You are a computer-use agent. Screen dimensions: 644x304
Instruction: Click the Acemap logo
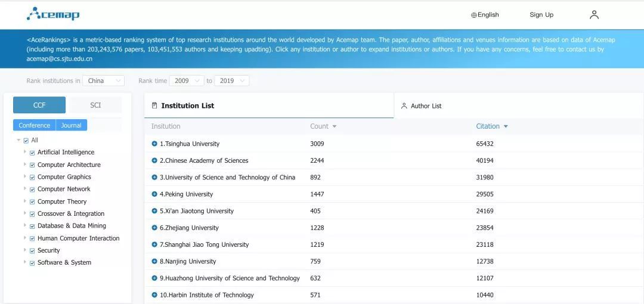[53, 14]
